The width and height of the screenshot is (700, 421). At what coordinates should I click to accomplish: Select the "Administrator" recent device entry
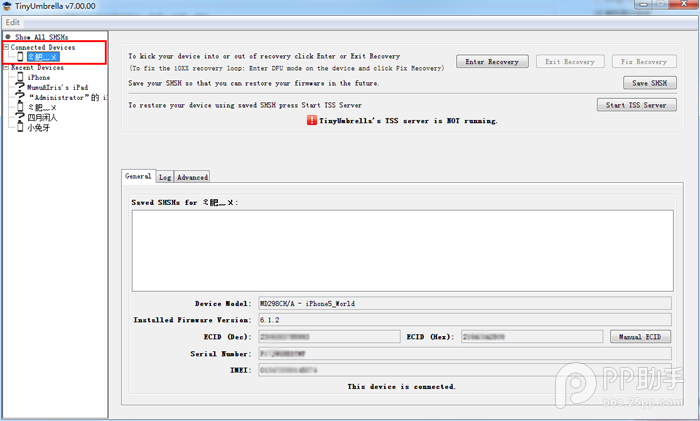click(x=67, y=97)
